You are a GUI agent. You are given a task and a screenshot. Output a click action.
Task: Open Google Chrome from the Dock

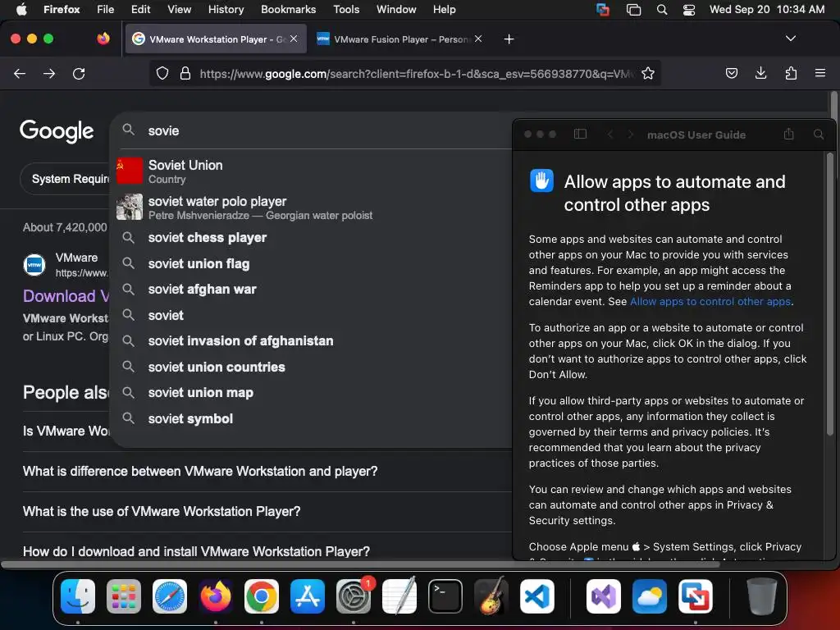click(x=262, y=596)
